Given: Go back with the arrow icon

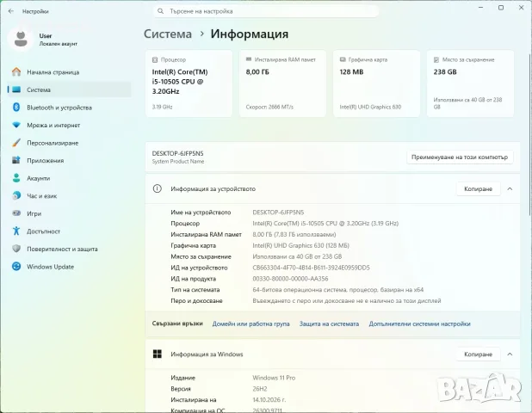Looking at the screenshot, I should tap(11, 11).
